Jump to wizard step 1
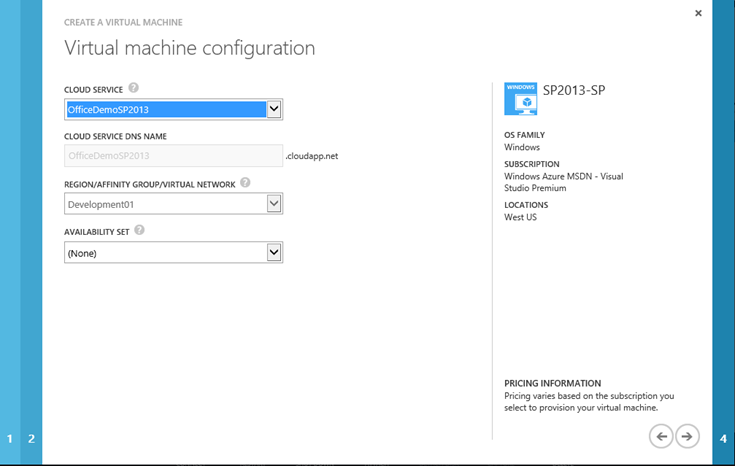The height and width of the screenshot is (466, 735). (10, 439)
